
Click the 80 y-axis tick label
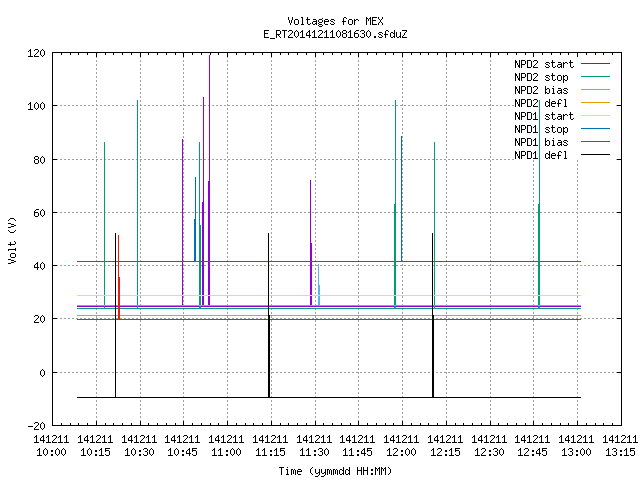[x=39, y=160]
